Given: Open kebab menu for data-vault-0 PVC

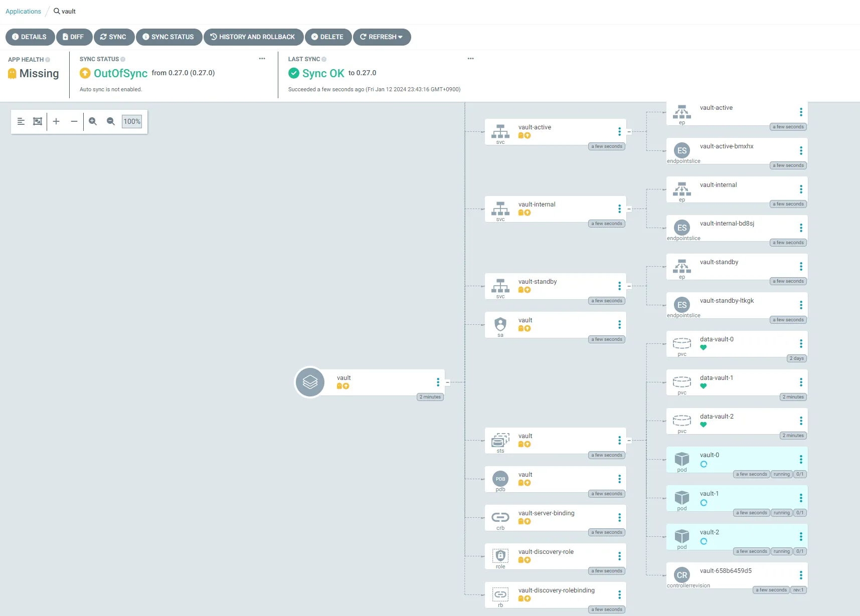Looking at the screenshot, I should [x=801, y=343].
